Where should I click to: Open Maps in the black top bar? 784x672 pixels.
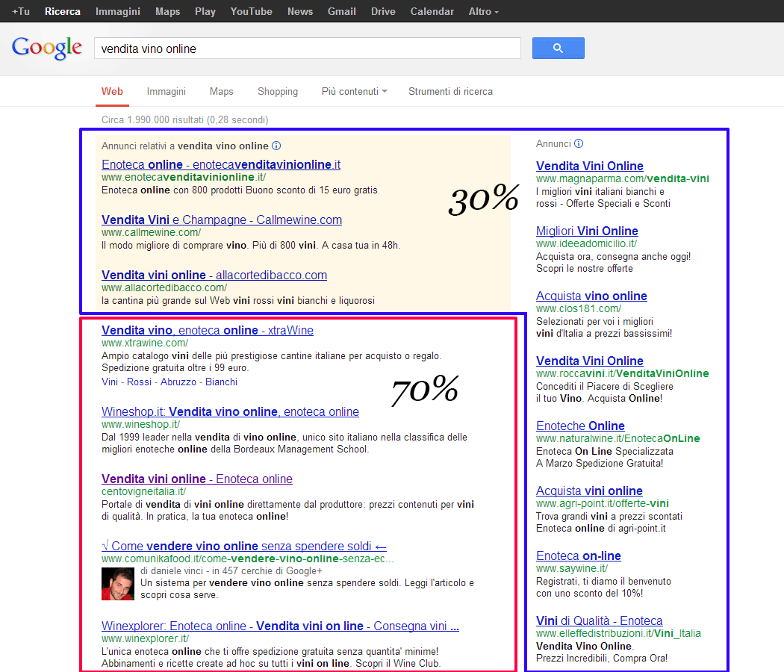click(167, 11)
